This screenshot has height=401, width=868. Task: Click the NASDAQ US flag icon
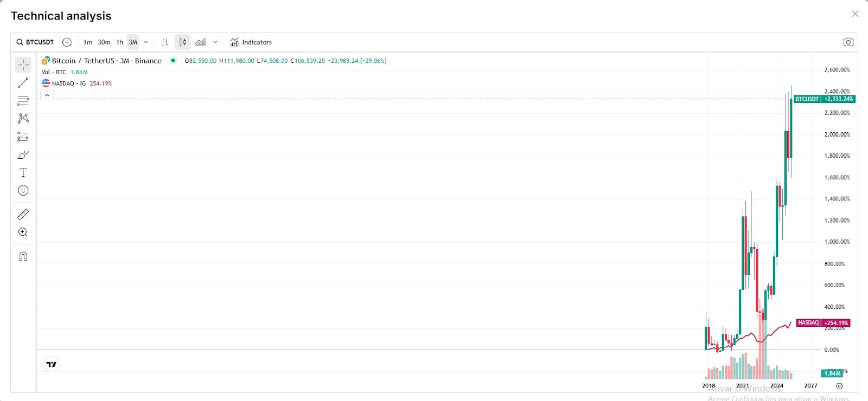46,83
